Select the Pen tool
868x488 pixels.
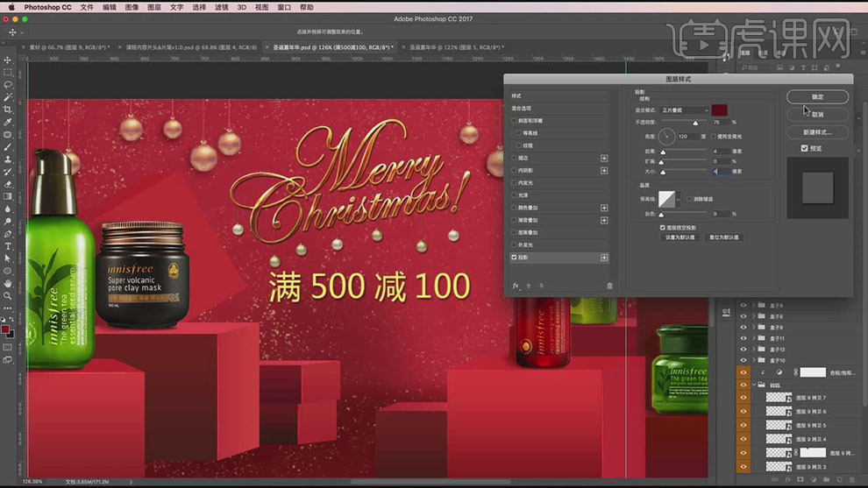click(8, 234)
